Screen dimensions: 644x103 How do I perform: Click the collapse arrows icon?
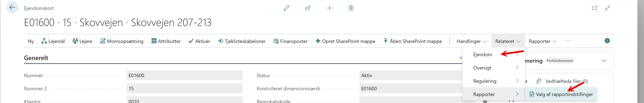pos(607,8)
